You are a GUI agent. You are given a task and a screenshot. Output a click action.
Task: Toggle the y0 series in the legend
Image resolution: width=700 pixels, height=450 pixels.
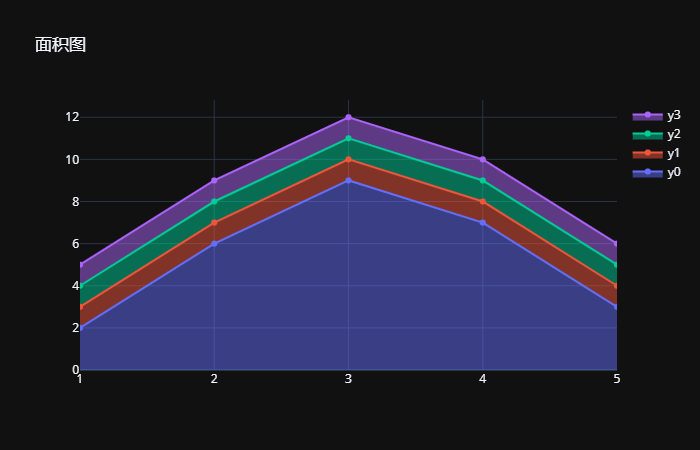(656, 172)
